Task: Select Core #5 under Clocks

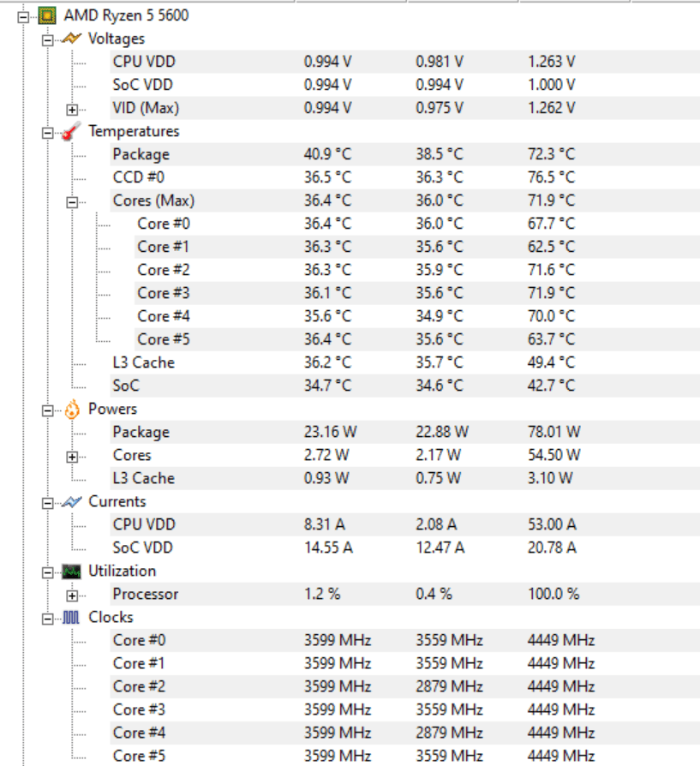Action: pyautogui.click(x=139, y=756)
